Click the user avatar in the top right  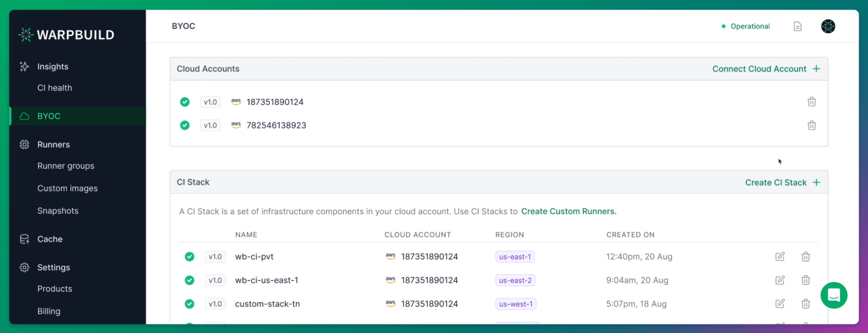pos(828,26)
